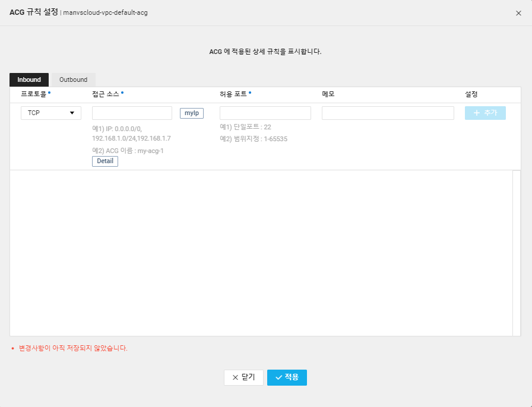Click the 허용 포트 column label
The width and height of the screenshot is (532, 407).
[x=233, y=94]
